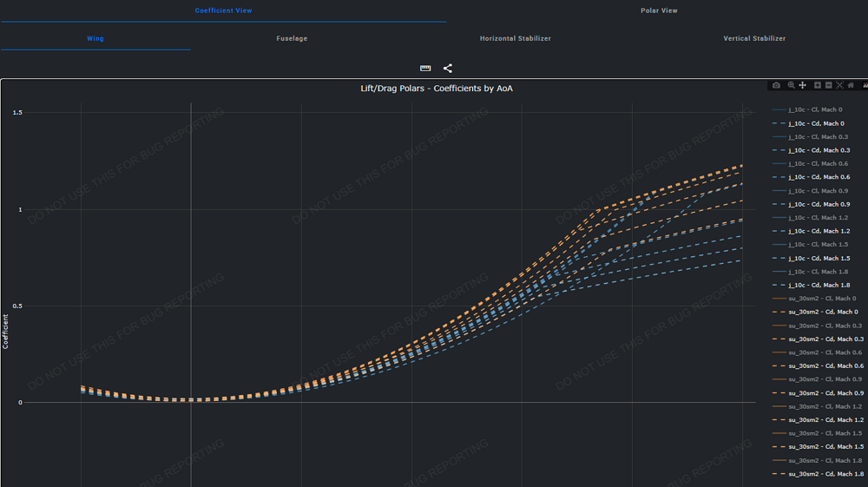Click the ruler icon above the chart

(425, 69)
